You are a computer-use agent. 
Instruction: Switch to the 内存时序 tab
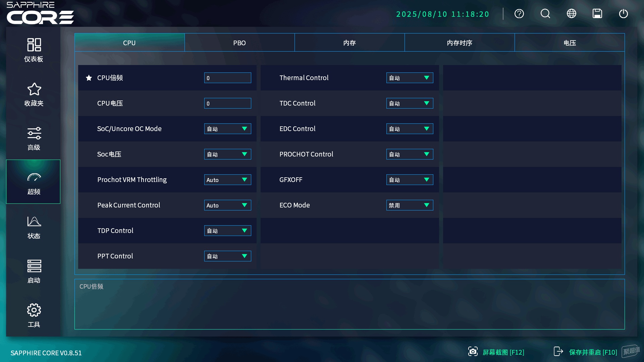(460, 43)
